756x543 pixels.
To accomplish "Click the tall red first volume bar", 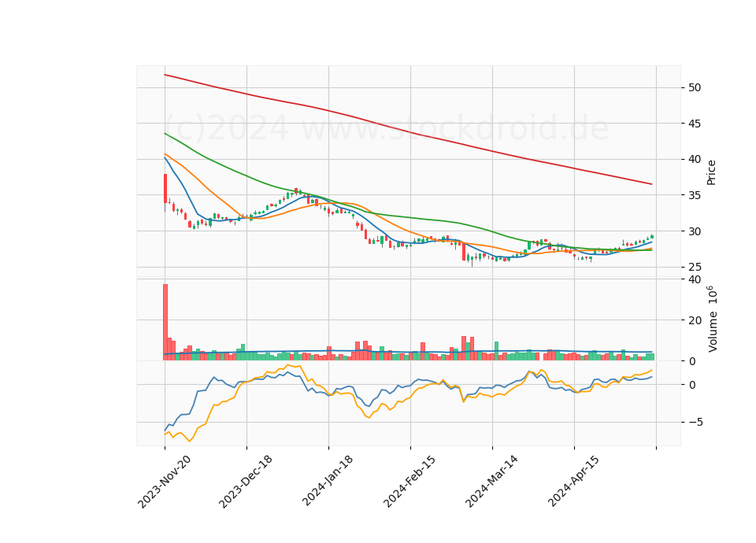I will point(165,323).
